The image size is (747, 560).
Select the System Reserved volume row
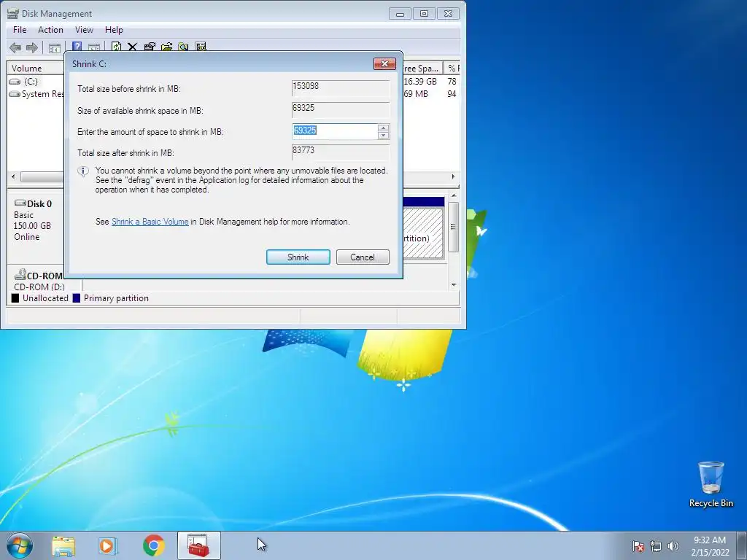tap(35, 94)
